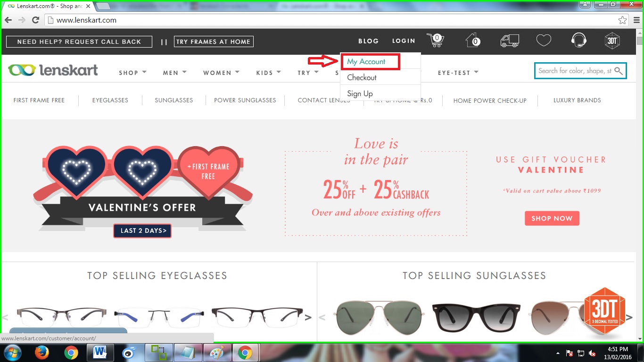The height and width of the screenshot is (362, 644).
Task: Click the Lenskart logo
Action: [53, 70]
